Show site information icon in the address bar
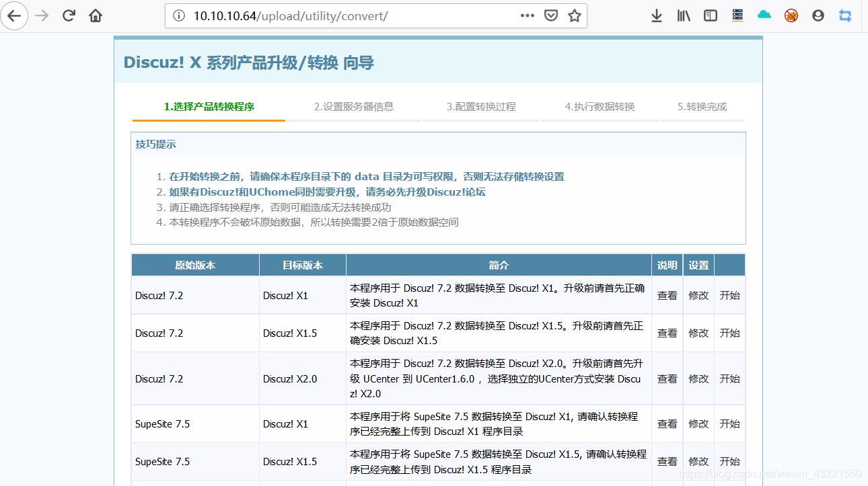 point(178,15)
